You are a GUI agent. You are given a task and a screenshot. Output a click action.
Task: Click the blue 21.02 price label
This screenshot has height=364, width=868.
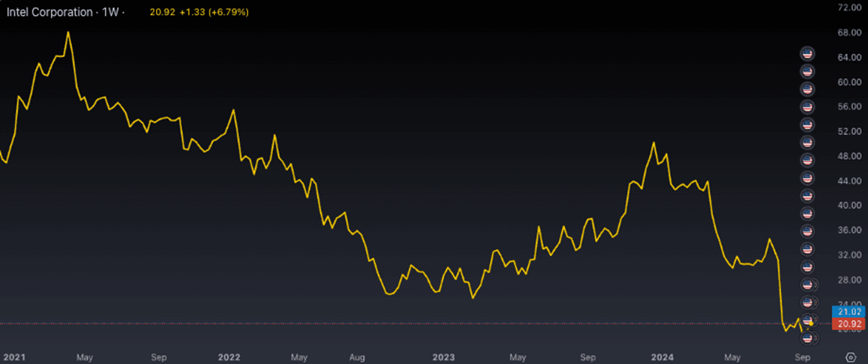pos(848,311)
